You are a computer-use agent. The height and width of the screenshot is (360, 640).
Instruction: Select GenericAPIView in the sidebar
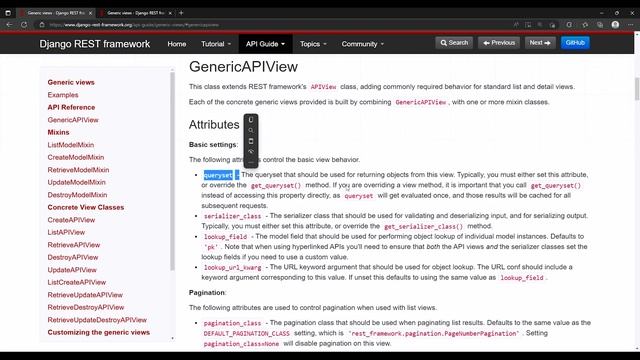pyautogui.click(x=73, y=120)
